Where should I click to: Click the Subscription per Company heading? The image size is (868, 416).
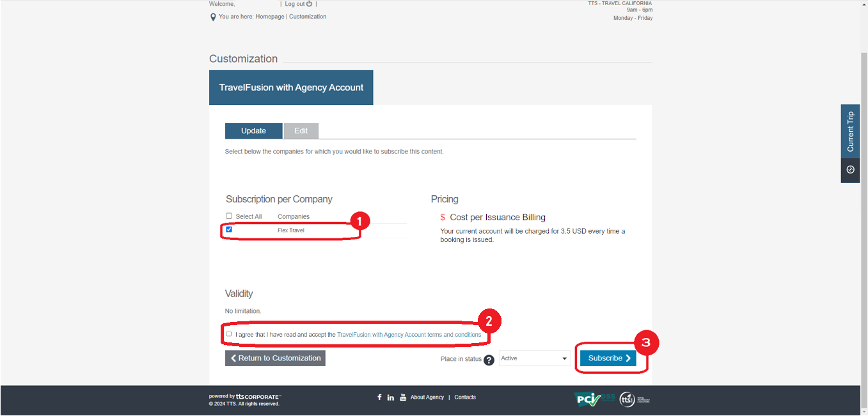coord(279,199)
